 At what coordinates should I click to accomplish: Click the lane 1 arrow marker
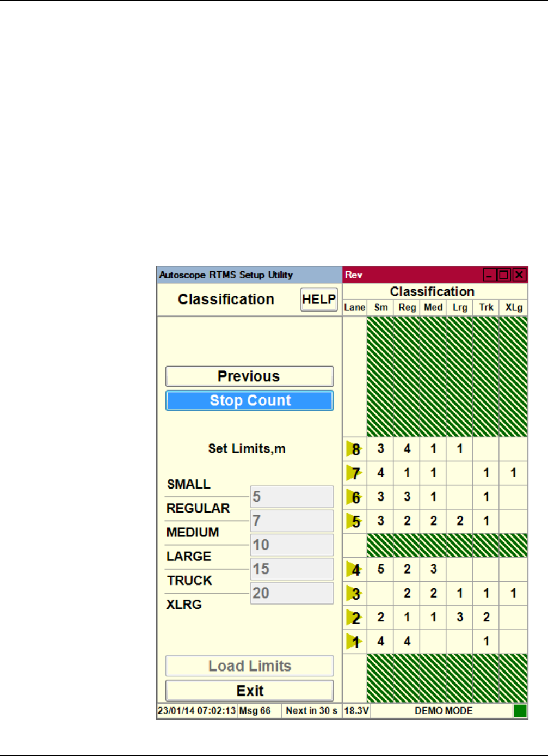[x=354, y=642]
